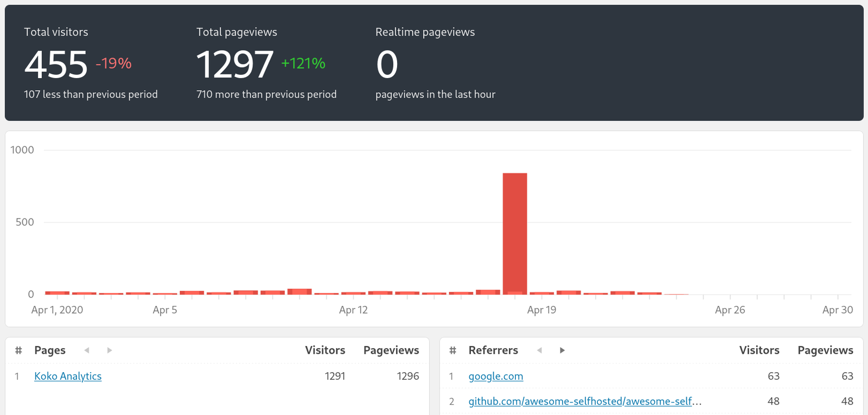
Task: Click the Total visitors count 455
Action: (56, 65)
